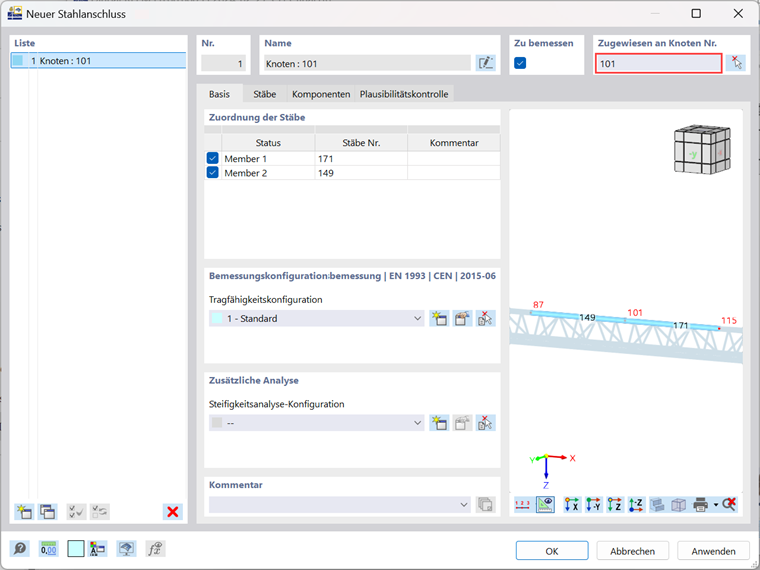Set view in Z direction
Image resolution: width=760 pixels, height=570 pixels.
[x=615, y=505]
